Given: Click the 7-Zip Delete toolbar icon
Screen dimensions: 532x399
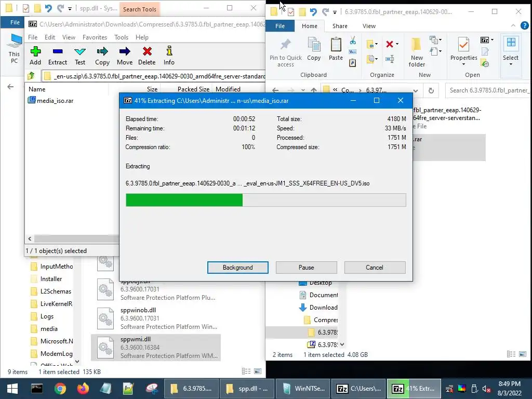Looking at the screenshot, I should tap(147, 56).
